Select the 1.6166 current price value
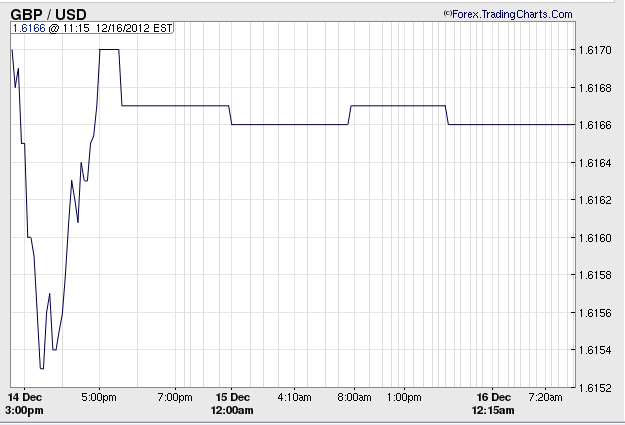625x425 pixels. point(29,28)
